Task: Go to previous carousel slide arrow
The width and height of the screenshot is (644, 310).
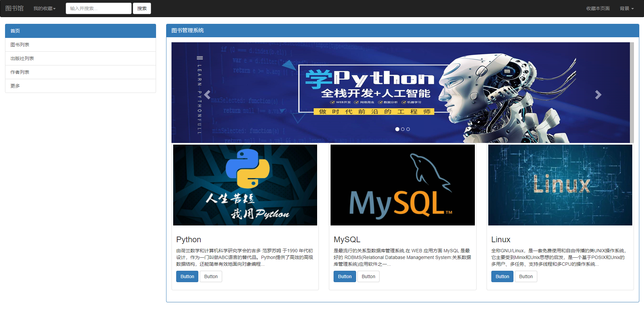Action: click(207, 95)
